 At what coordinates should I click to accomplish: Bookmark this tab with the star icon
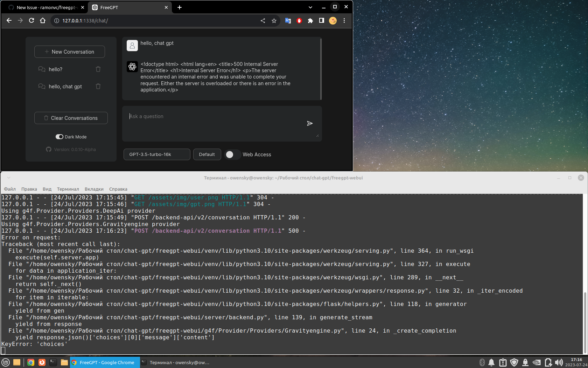274,21
